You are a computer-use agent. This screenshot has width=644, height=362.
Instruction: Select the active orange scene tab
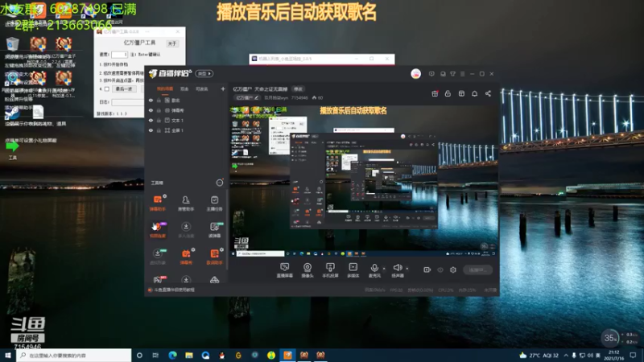pos(165,88)
